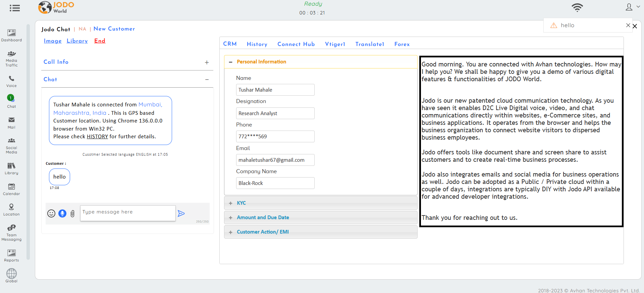Click the Email field mahaletushar67@gmail.com
The width and height of the screenshot is (644, 293).
tap(275, 160)
